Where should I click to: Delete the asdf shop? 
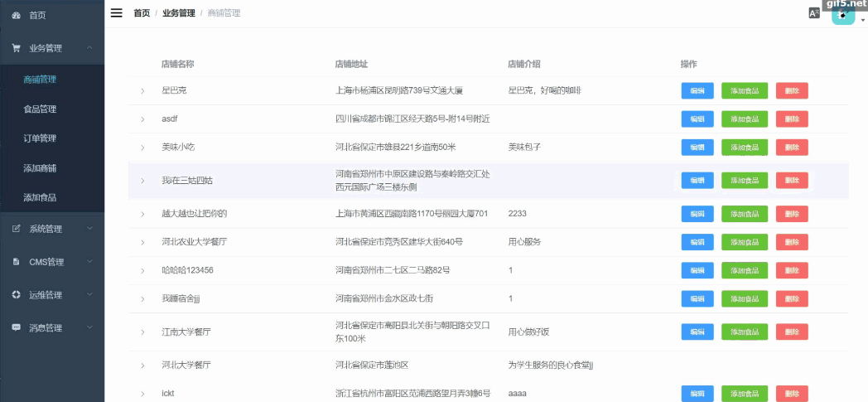pyautogui.click(x=792, y=119)
